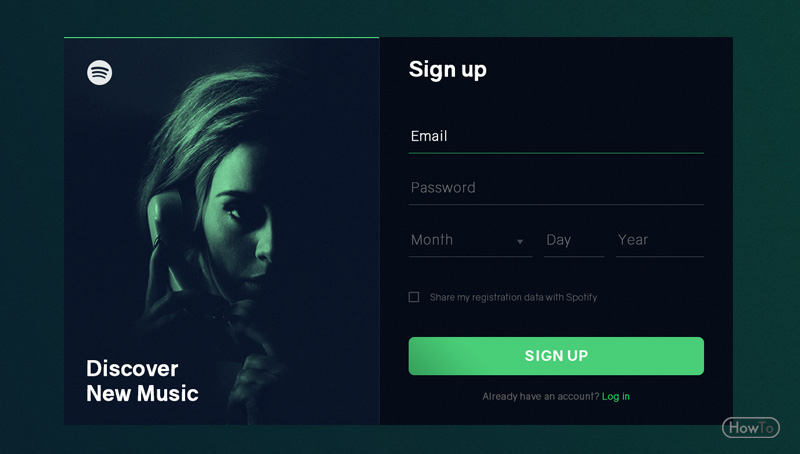This screenshot has width=800, height=454.
Task: Click the "Discover New Music" headline
Action: coord(142,381)
